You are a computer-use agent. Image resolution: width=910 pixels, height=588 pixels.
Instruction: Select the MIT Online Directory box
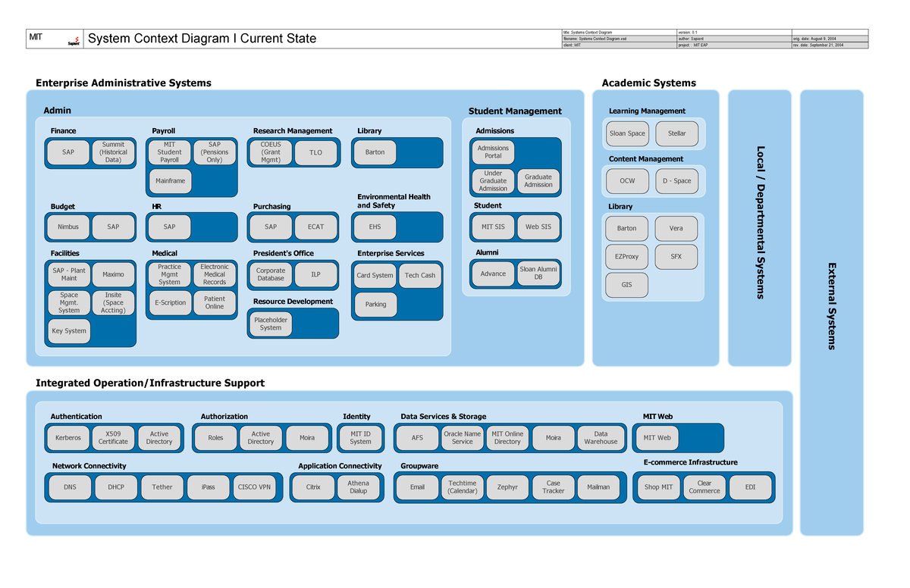click(x=507, y=438)
